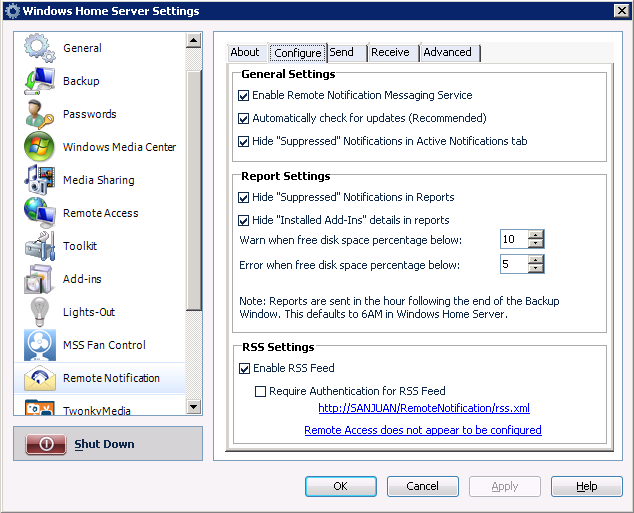Click the sidebar scrollbar thumb
Viewport: 634px width, 513px height.
tap(194, 190)
